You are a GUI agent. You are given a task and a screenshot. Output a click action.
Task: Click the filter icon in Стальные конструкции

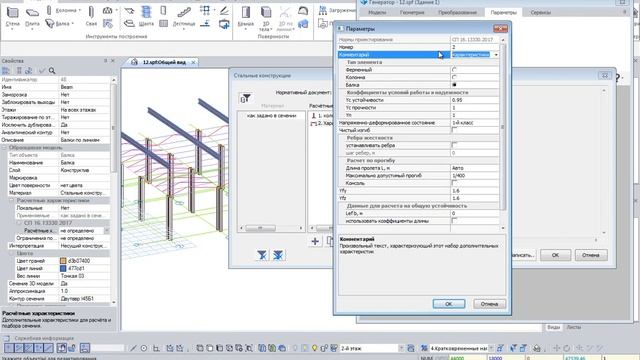(x=245, y=98)
